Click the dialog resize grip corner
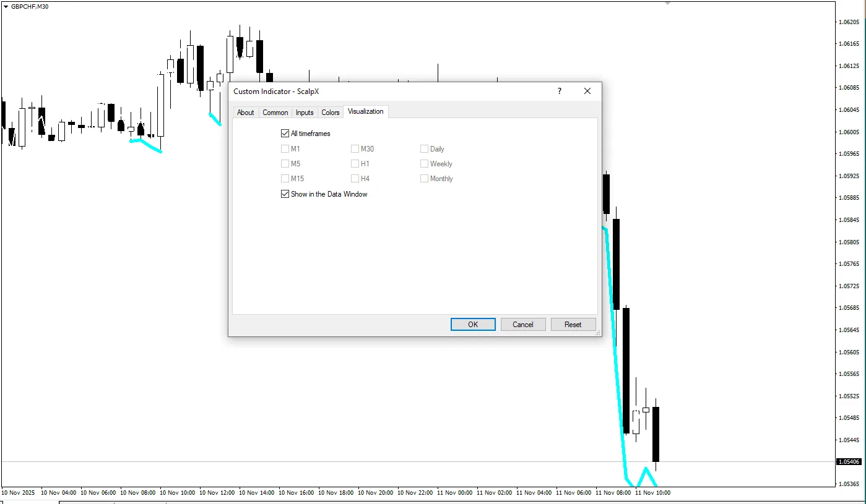 point(598,333)
